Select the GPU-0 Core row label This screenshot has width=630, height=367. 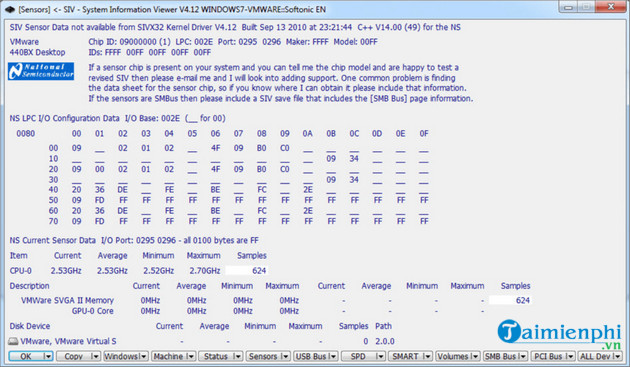click(x=93, y=311)
